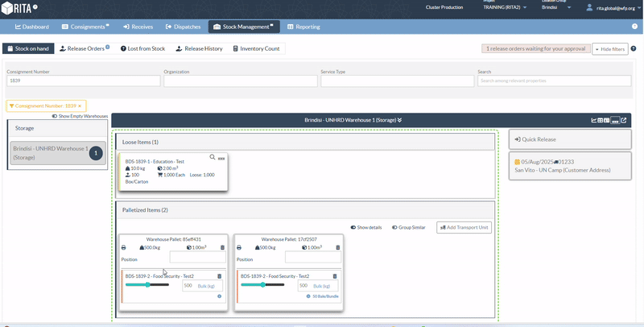Image resolution: width=644 pixels, height=327 pixels.
Task: Enable the Group Similar toggle
Action: [394, 227]
